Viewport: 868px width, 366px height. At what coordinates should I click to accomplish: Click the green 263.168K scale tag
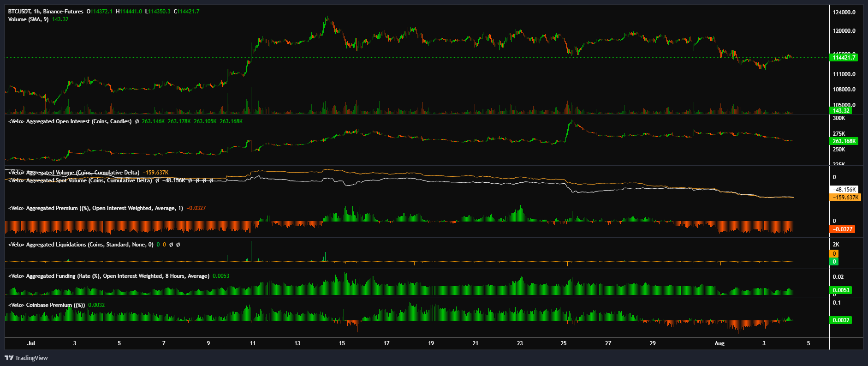click(844, 141)
